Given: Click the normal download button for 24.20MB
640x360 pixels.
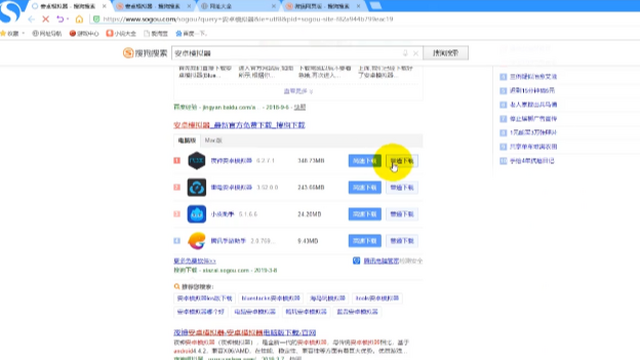Looking at the screenshot, I should click(x=402, y=214).
